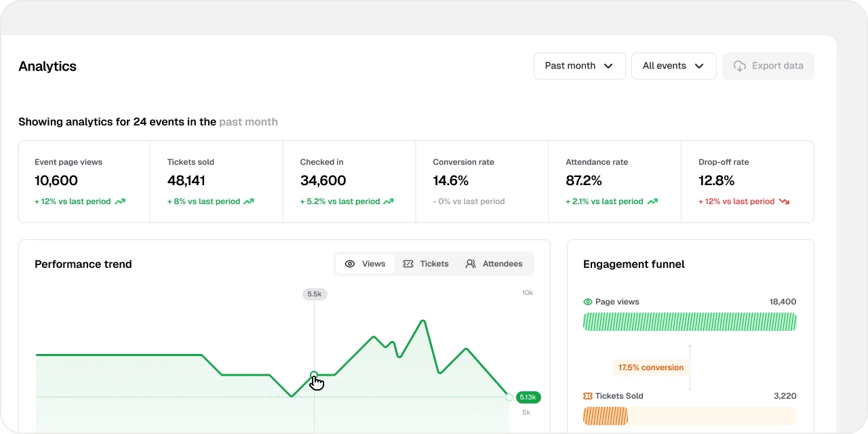Image resolution: width=868 pixels, height=434 pixels.
Task: Click the 3,220 tickets sold count
Action: point(785,396)
